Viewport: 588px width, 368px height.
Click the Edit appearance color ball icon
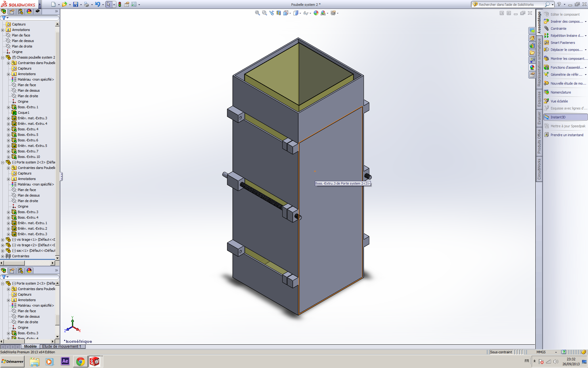tap(316, 13)
